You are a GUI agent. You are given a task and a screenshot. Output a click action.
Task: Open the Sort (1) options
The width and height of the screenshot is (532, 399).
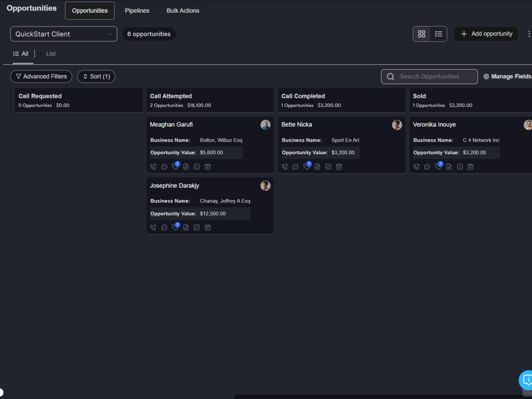tap(96, 76)
